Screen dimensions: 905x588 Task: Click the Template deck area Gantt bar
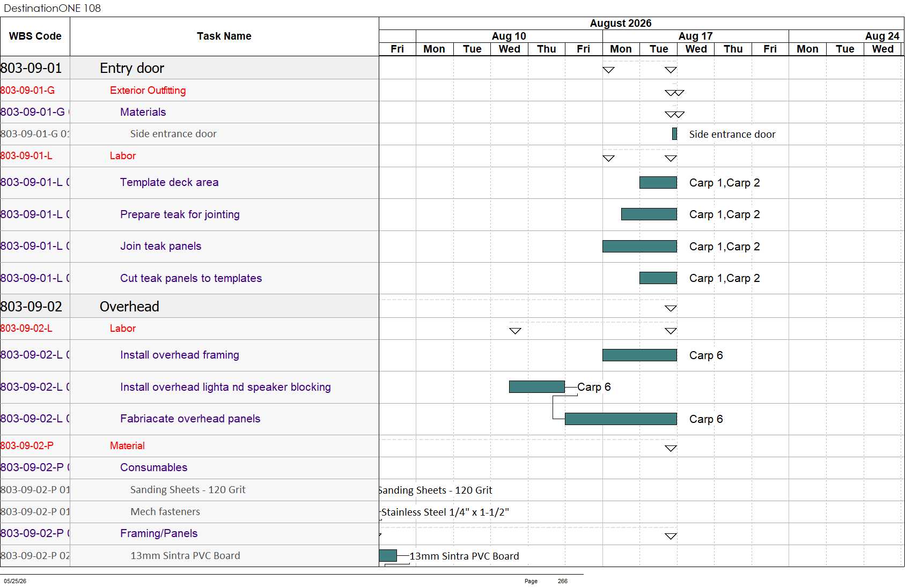658,183
